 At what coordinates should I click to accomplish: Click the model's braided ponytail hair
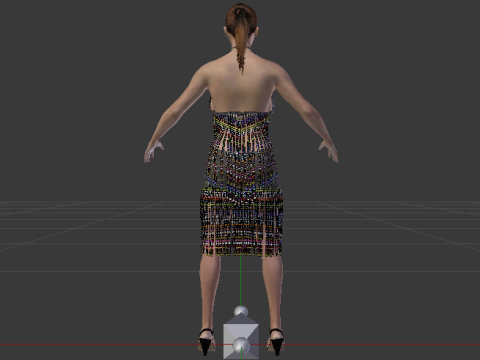[241, 42]
